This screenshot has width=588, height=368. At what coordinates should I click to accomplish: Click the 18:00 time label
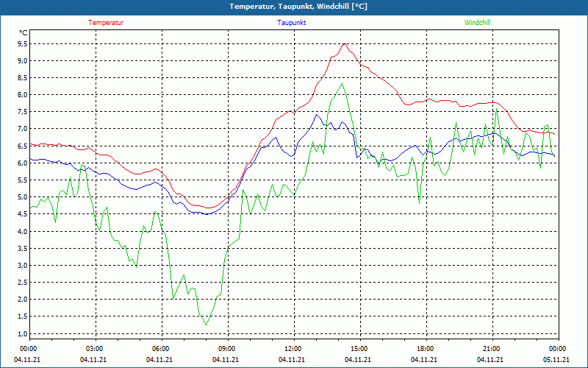[426, 349]
